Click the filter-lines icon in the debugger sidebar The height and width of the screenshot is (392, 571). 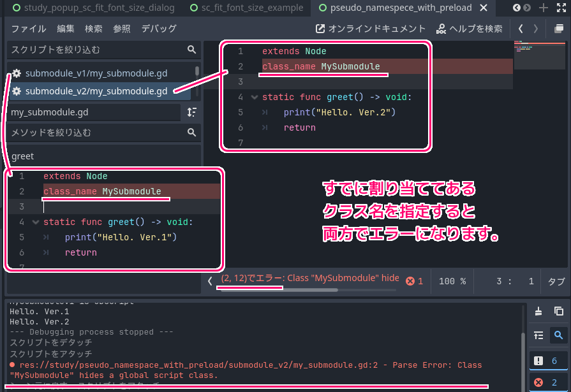coord(539,335)
